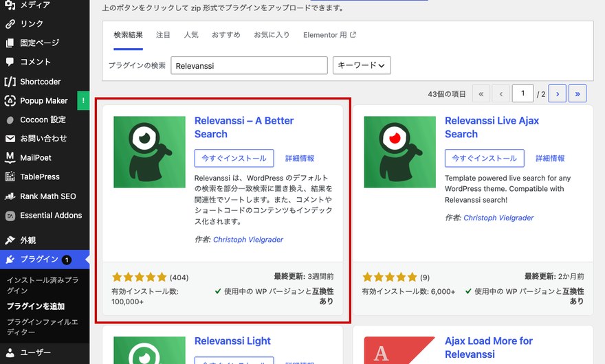Open author link under Relevanssi A Better Search
This screenshot has width=605, height=364.
tap(248, 240)
